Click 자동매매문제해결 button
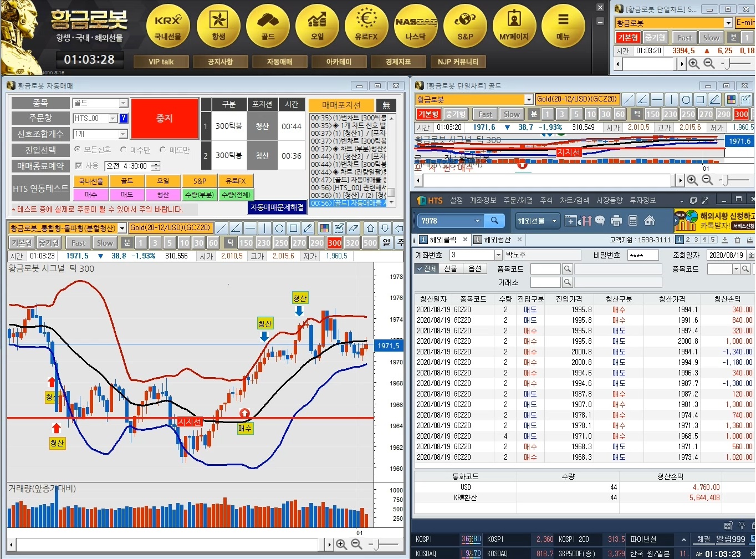This screenshot has height=559, width=756. coord(277,207)
